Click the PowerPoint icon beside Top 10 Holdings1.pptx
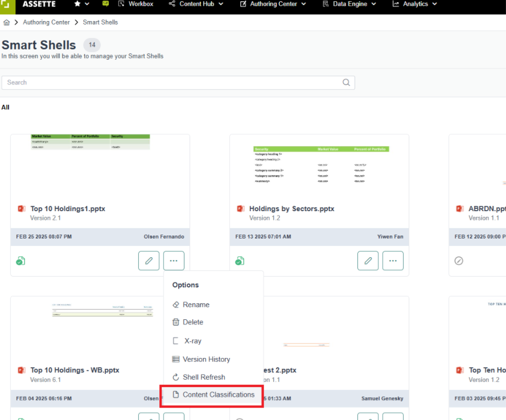The height and width of the screenshot is (420, 506). click(22, 209)
